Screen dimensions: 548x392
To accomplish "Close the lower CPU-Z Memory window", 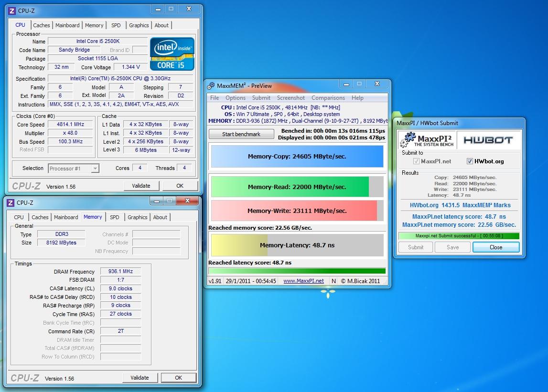I will coord(187,201).
